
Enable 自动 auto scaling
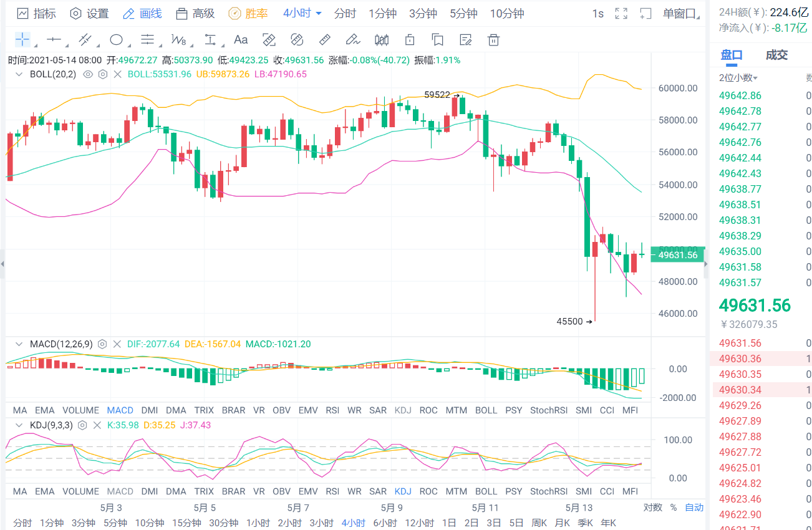coord(694,508)
